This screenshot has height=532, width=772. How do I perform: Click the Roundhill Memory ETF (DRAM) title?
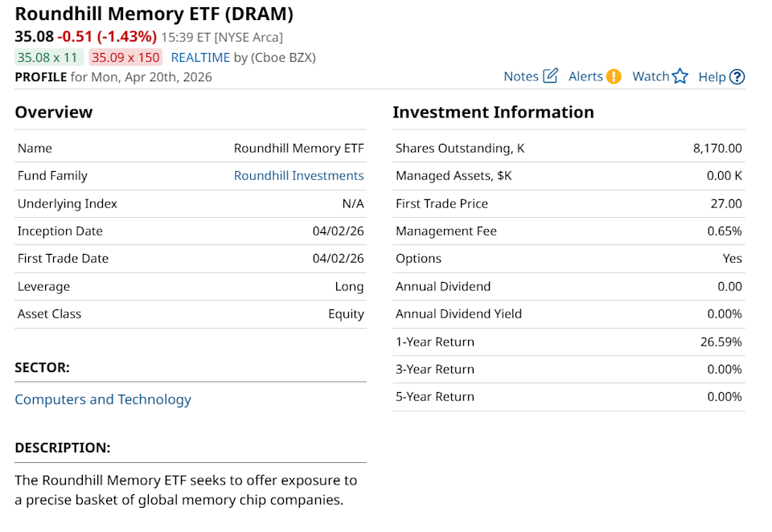point(154,14)
